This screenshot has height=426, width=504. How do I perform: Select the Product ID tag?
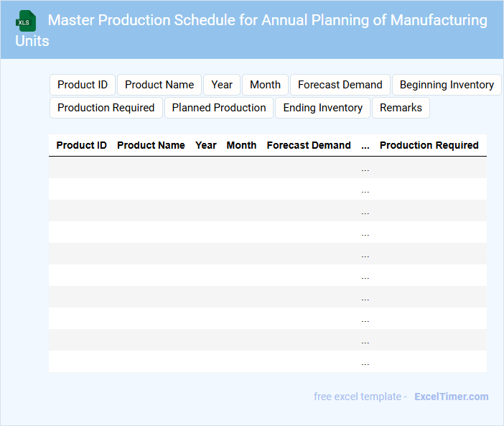click(83, 85)
